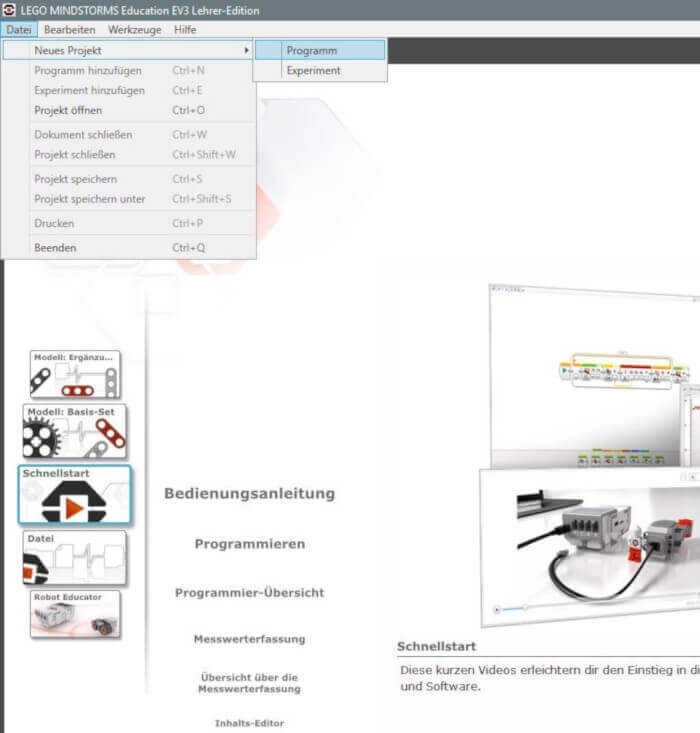Open the Robot Educator lobby tile

75,614
